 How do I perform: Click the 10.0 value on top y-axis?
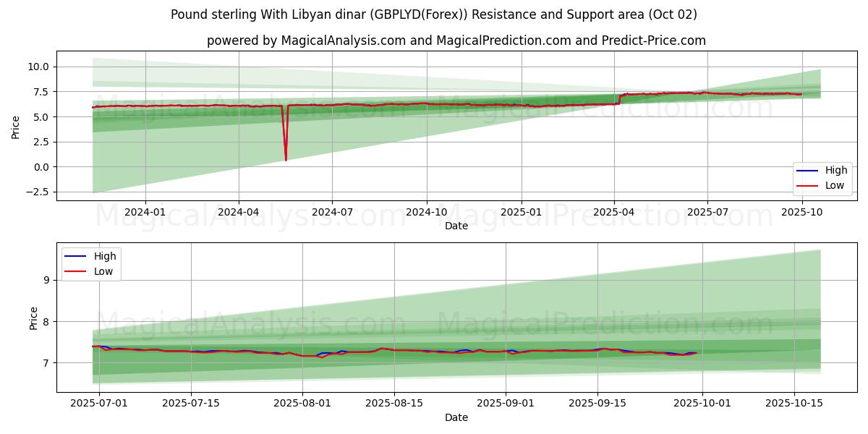[38, 67]
